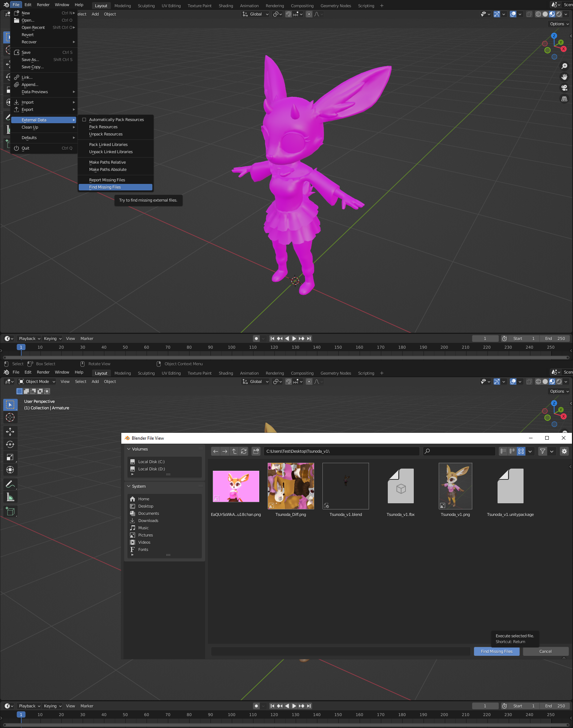Collapse the Volumes panel
Screen dimensions: 573x728
129,449
